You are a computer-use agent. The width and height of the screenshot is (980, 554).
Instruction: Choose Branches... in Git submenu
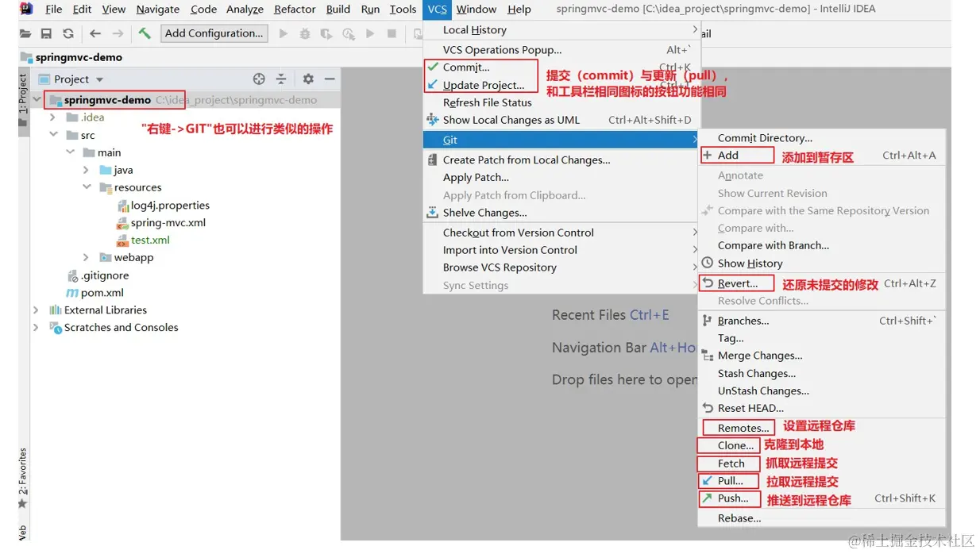coord(821,321)
